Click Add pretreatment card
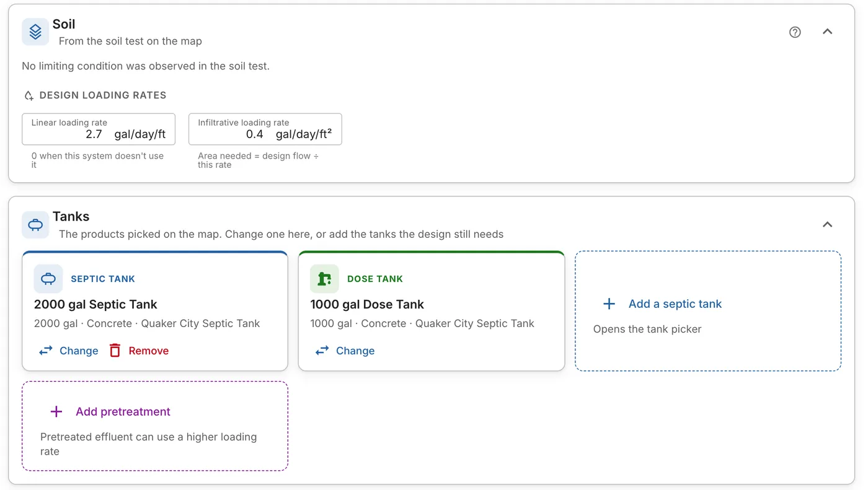 click(x=155, y=426)
